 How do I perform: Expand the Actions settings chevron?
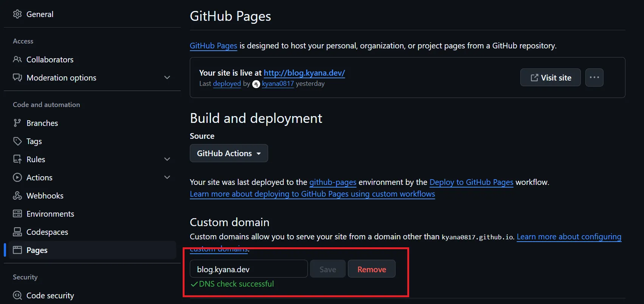click(167, 177)
